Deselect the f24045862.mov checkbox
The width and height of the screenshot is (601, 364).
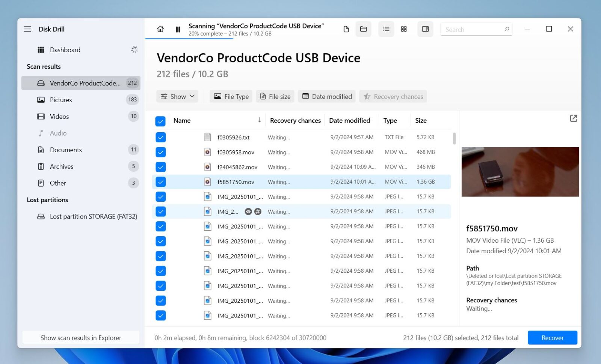point(160,167)
